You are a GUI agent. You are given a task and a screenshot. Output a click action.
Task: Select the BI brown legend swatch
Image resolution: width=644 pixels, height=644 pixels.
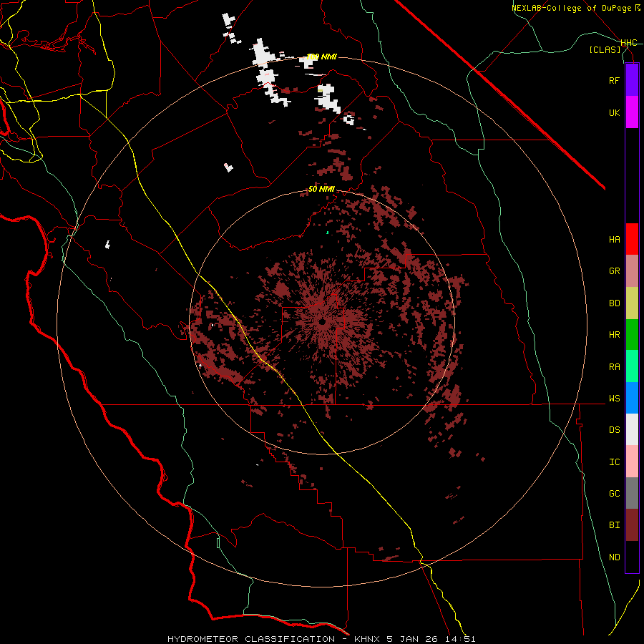(x=632, y=525)
